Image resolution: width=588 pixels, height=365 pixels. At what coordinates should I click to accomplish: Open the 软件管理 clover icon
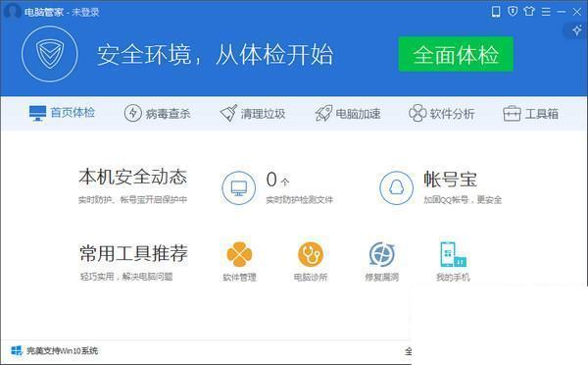pyautogui.click(x=240, y=261)
